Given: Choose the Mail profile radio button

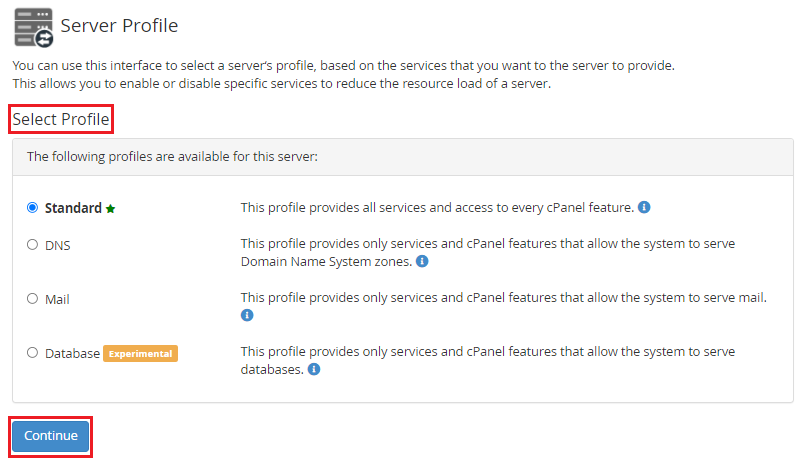Looking at the screenshot, I should pyautogui.click(x=33, y=298).
